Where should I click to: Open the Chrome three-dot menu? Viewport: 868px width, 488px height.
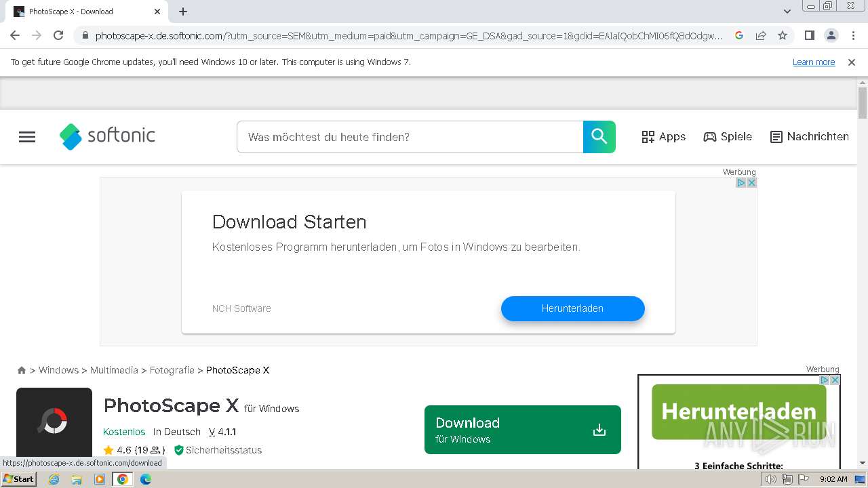[852, 35]
